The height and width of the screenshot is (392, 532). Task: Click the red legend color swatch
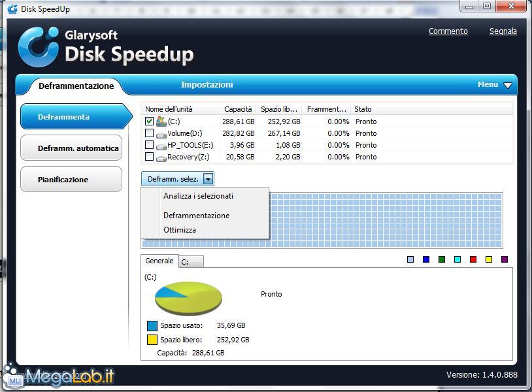pyautogui.click(x=473, y=259)
